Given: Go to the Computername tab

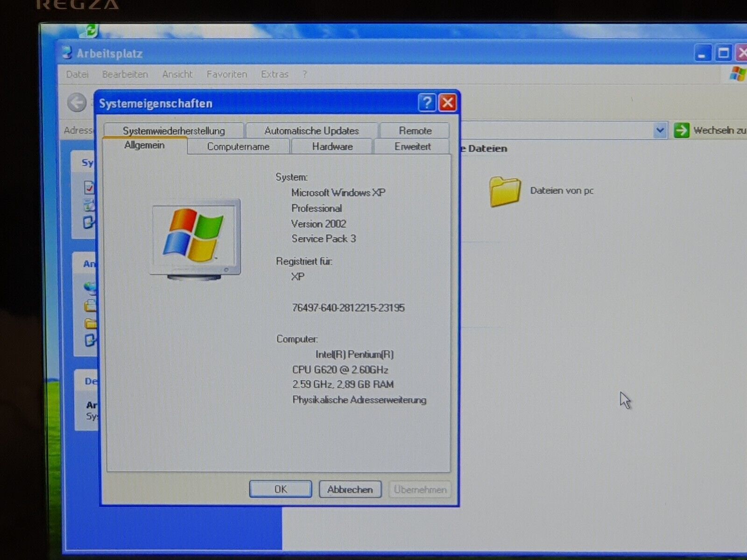Looking at the screenshot, I should tap(238, 147).
